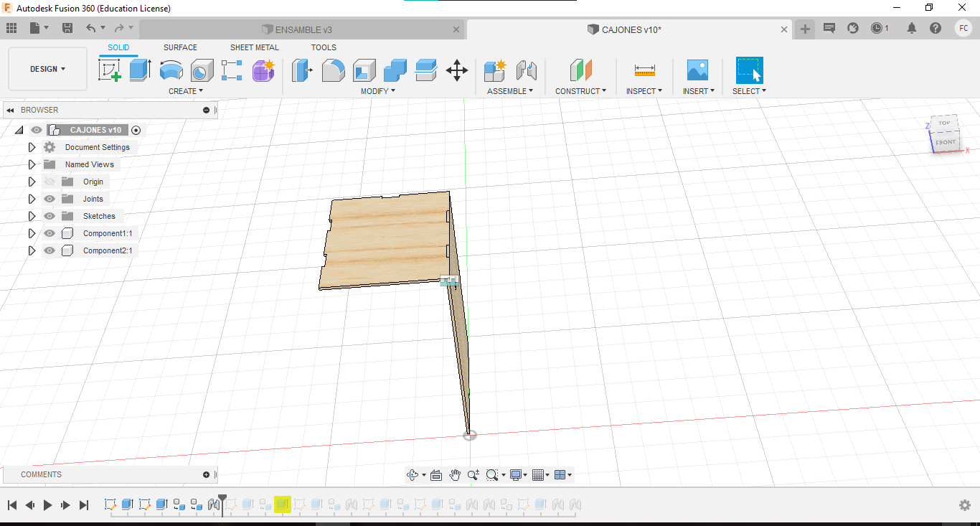Open the Insert image icon
Screen dimensions: 980x526
tap(697, 70)
